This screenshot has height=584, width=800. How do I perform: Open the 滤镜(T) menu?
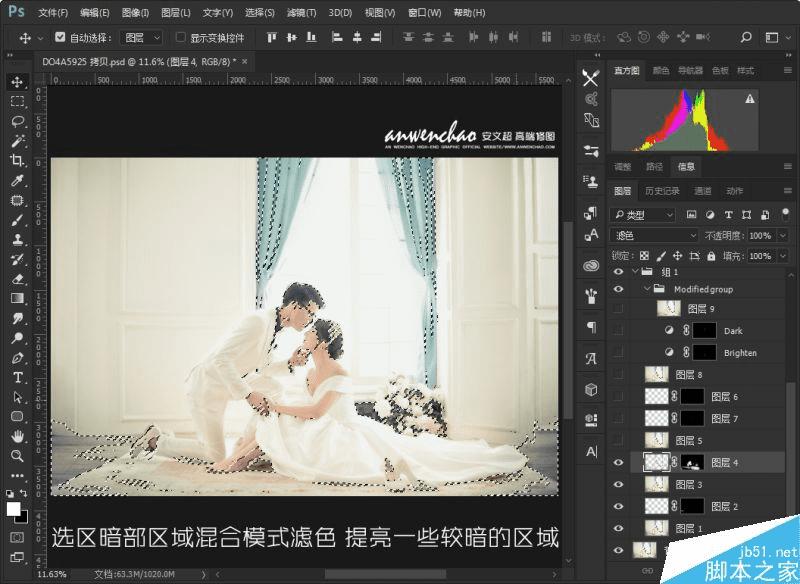click(301, 13)
